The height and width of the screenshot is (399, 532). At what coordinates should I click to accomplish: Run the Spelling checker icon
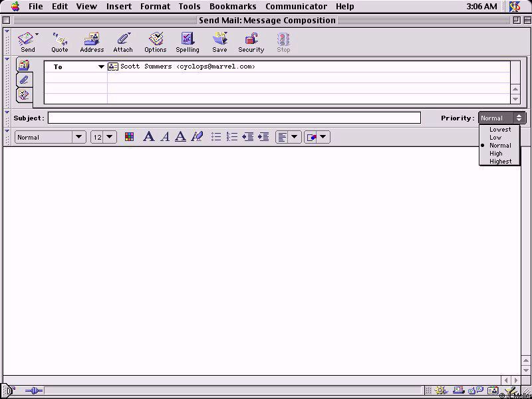[x=188, y=42]
